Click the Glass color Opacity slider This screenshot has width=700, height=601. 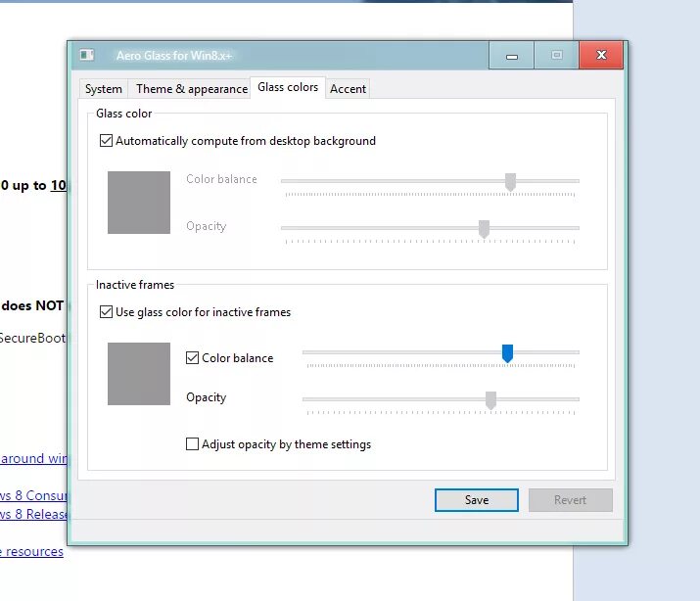point(430,228)
